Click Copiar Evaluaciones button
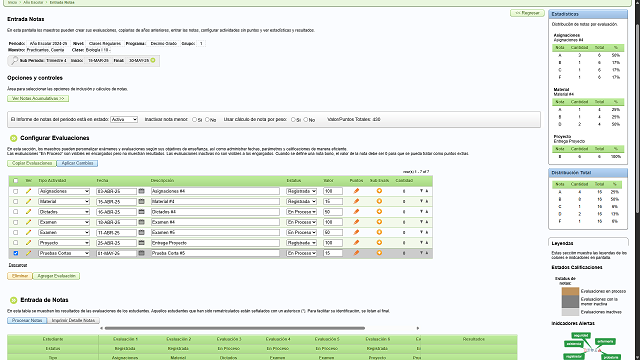This screenshot has width=640, height=360. coord(31,163)
